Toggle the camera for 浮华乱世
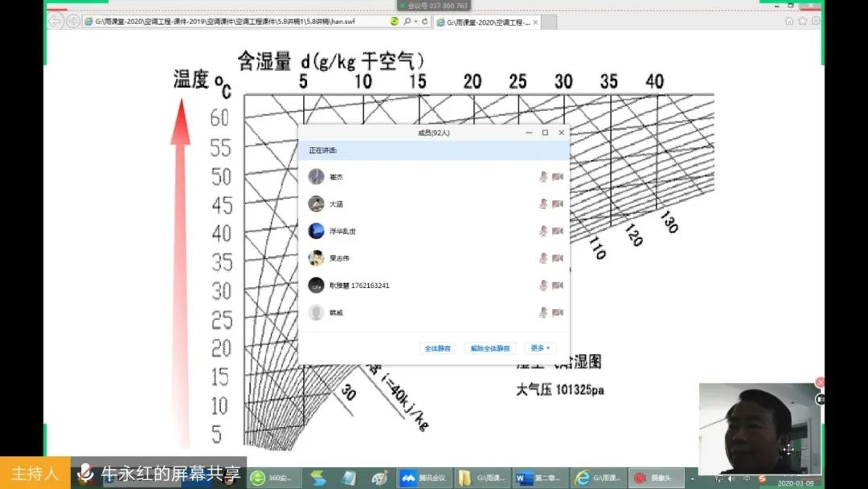 558,232
